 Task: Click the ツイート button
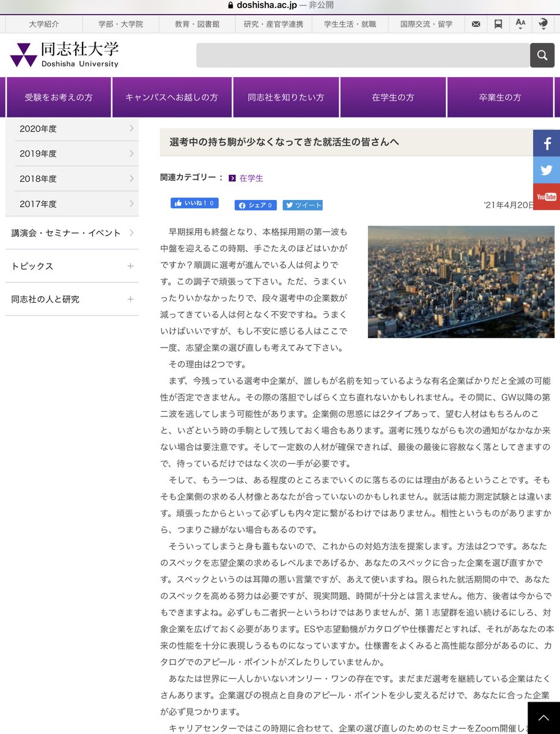click(x=303, y=205)
